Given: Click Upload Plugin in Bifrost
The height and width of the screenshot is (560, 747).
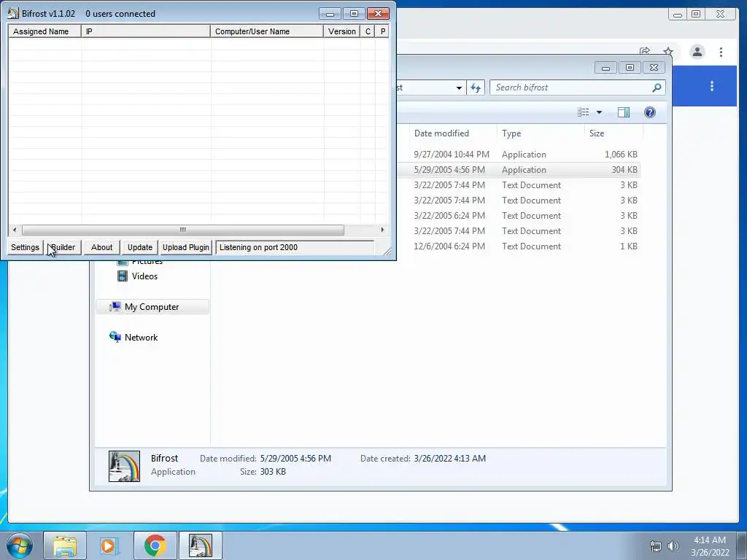Looking at the screenshot, I should (186, 247).
